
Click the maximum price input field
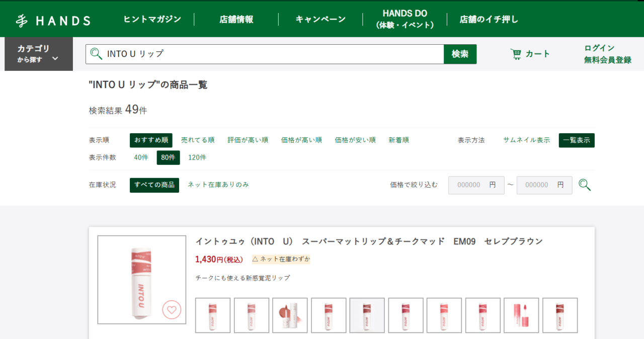[544, 185]
